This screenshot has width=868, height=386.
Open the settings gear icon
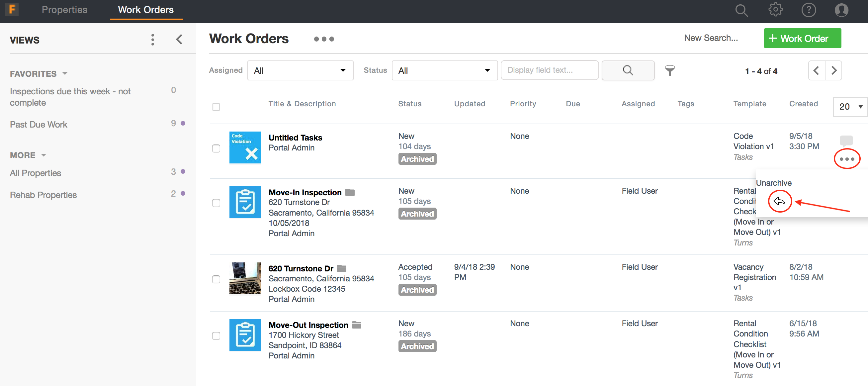click(x=775, y=10)
